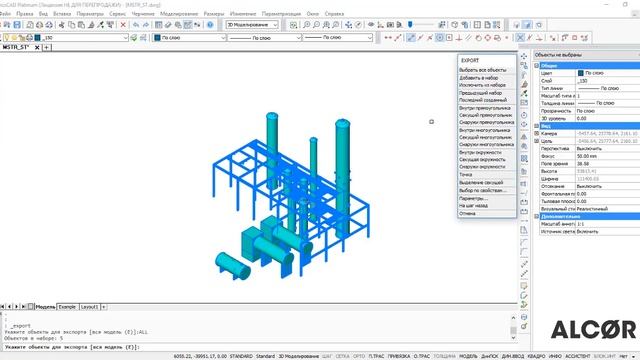Close the MSTR_ST document tab
Screen dimensions: 640x360
click(37, 47)
